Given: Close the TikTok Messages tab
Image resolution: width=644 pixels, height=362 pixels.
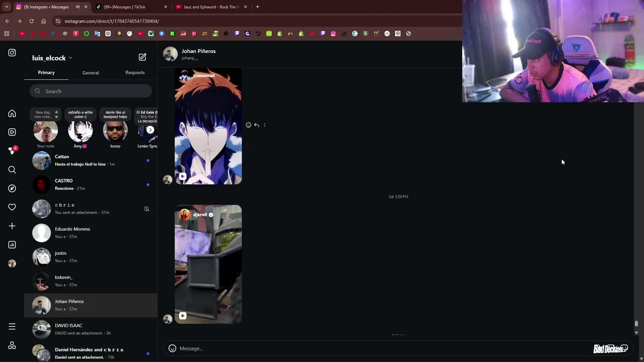Looking at the screenshot, I should (x=166, y=7).
